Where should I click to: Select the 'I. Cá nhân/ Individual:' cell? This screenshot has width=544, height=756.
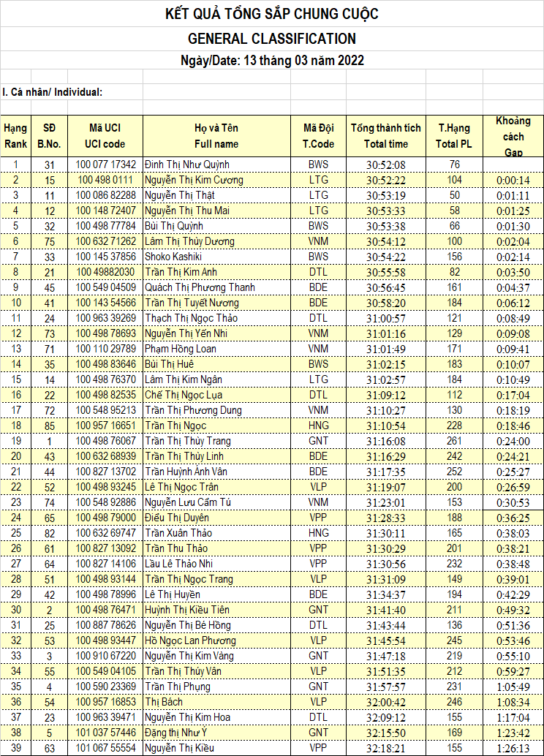click(52, 92)
